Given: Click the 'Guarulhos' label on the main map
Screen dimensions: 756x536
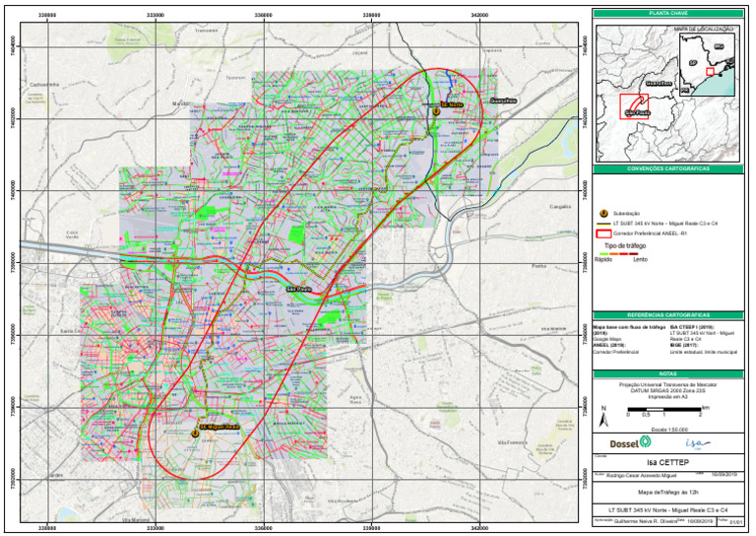Looking at the screenshot, I should point(503,100).
